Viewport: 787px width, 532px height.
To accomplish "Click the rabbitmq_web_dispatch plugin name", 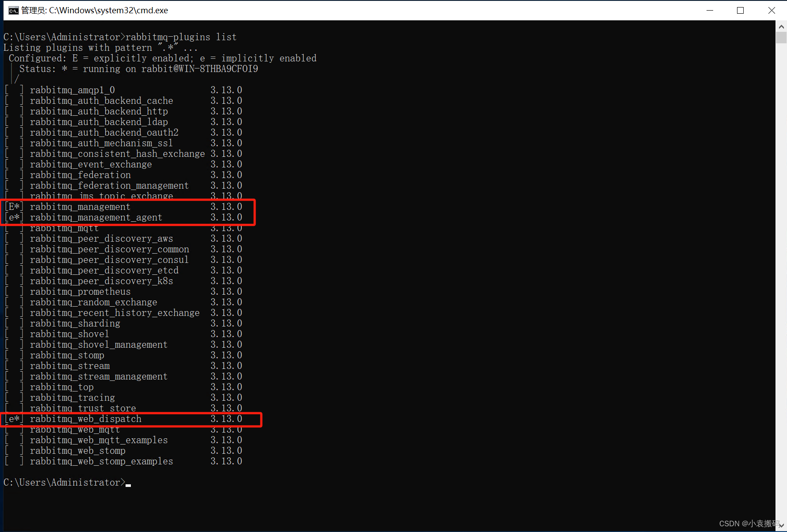I will point(86,419).
